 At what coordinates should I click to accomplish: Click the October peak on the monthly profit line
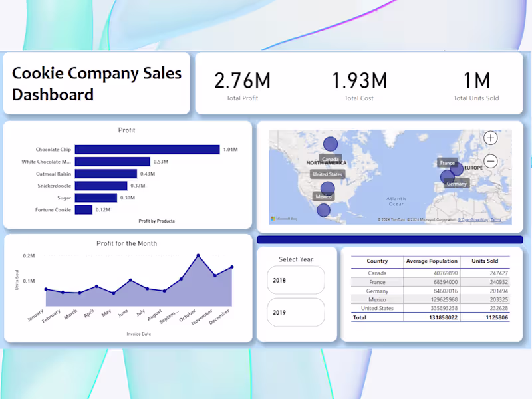pyautogui.click(x=198, y=255)
